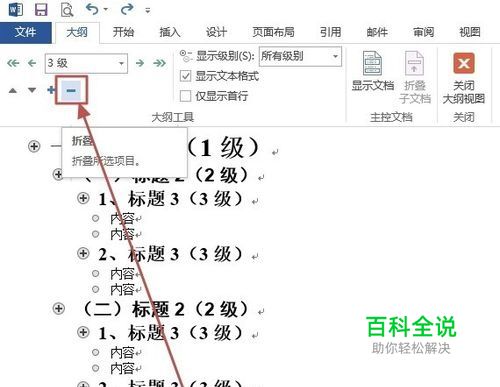This screenshot has width=500, height=387.
Task: Open the 邮件 tab
Action: [x=377, y=32]
